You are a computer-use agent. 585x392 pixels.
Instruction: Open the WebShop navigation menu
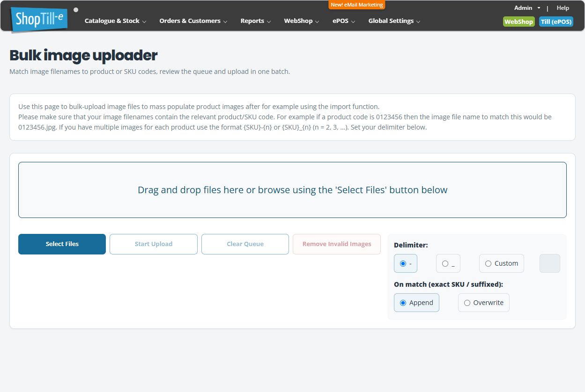coord(301,21)
